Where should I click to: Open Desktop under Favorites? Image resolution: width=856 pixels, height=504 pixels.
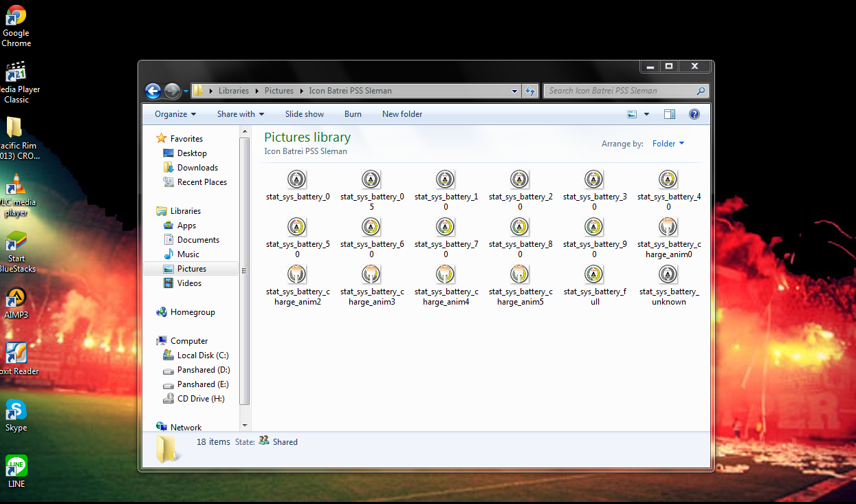pyautogui.click(x=185, y=153)
